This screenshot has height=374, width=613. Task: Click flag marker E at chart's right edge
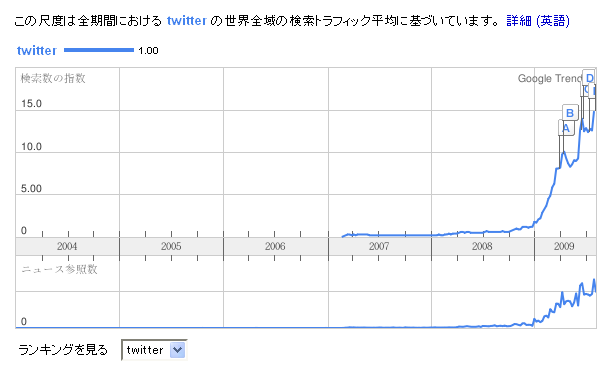click(x=593, y=91)
